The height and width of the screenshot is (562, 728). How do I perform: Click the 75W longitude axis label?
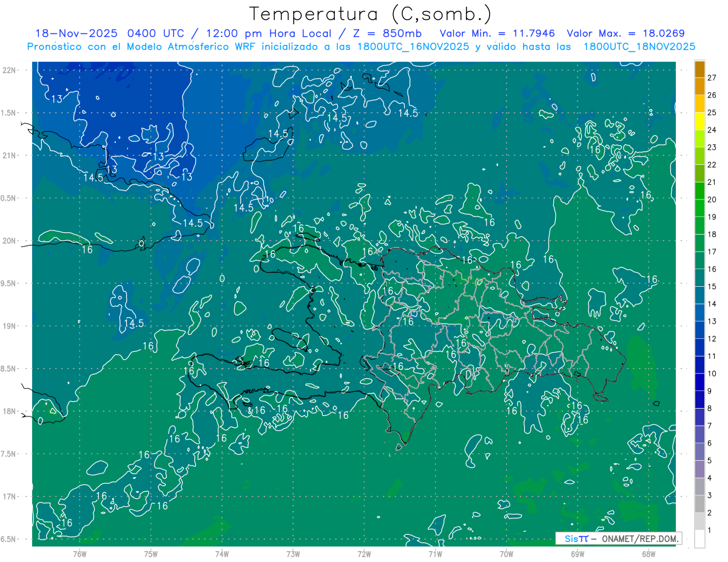tap(151, 554)
